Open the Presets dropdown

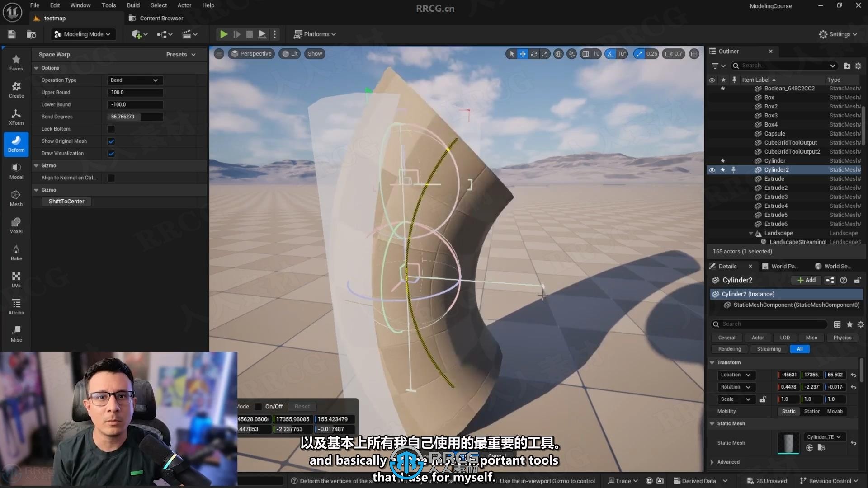(181, 55)
